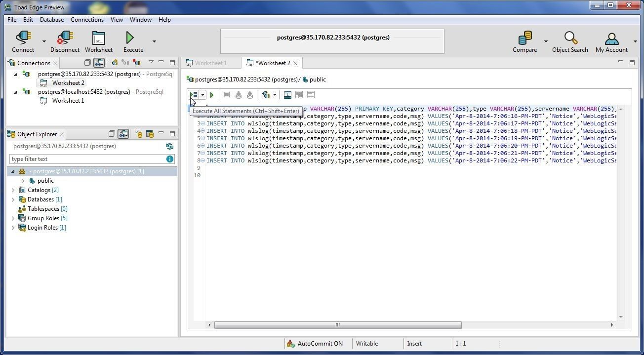Click the editor vertical scroll down arrow
The height and width of the screenshot is (355, 644).
tap(621, 317)
